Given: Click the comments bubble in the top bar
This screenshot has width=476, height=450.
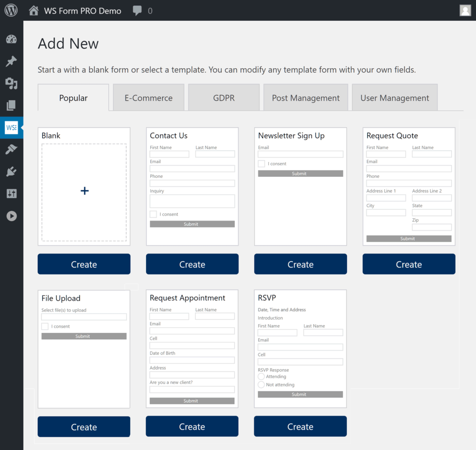Looking at the screenshot, I should (x=137, y=10).
